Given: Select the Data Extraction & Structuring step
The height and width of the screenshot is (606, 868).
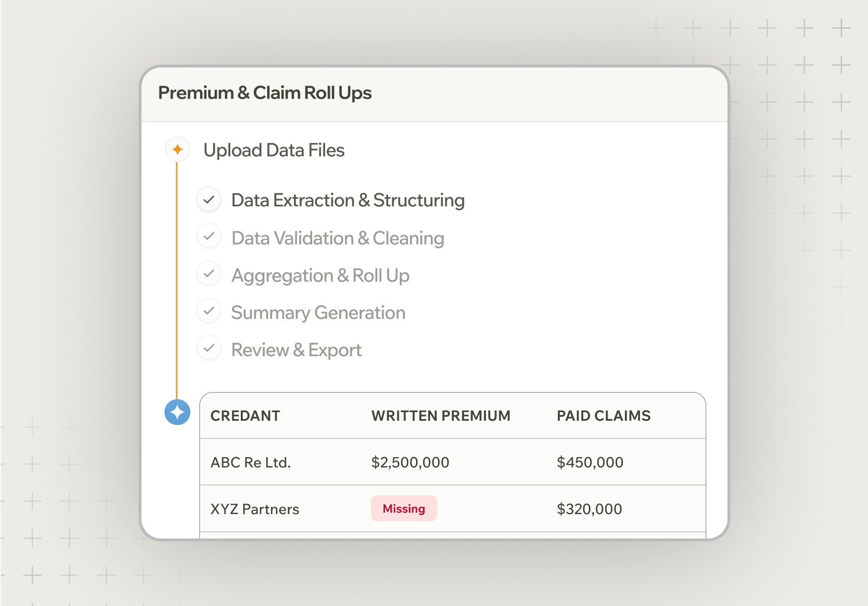Looking at the screenshot, I should (348, 200).
